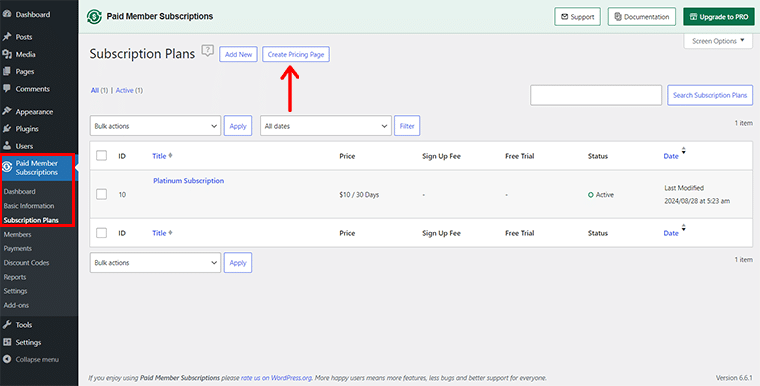The image size is (760, 386).
Task: Open the top Bulk actions dropdown
Action: pyautogui.click(x=155, y=126)
